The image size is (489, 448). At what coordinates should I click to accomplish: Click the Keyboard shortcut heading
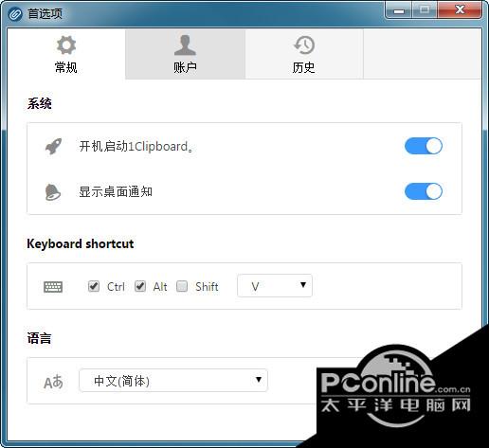[81, 243]
